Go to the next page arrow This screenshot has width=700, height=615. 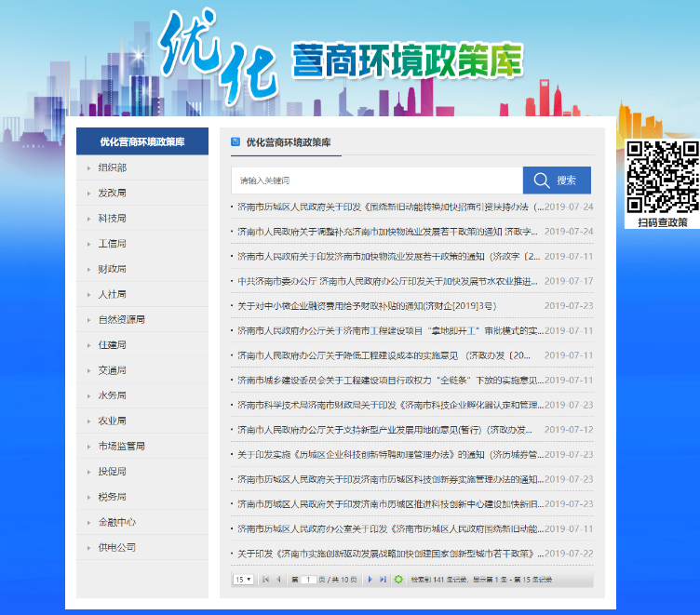[x=370, y=580]
